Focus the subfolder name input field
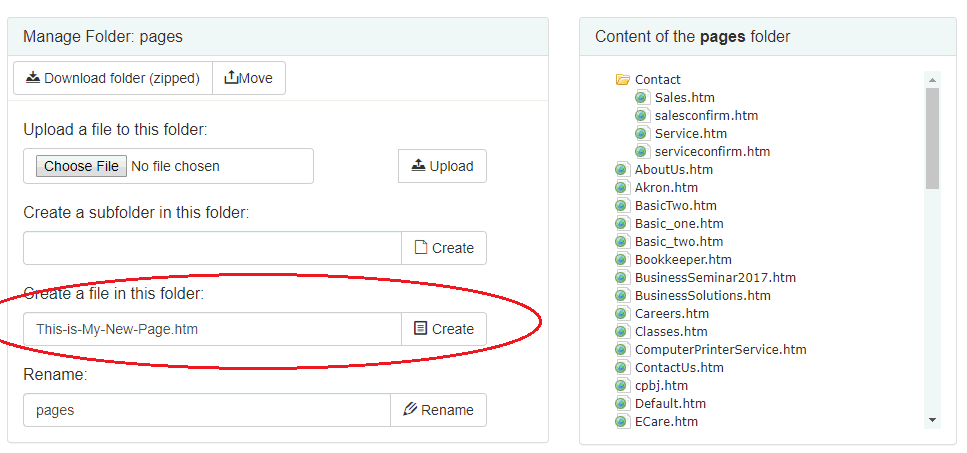 tap(212, 248)
